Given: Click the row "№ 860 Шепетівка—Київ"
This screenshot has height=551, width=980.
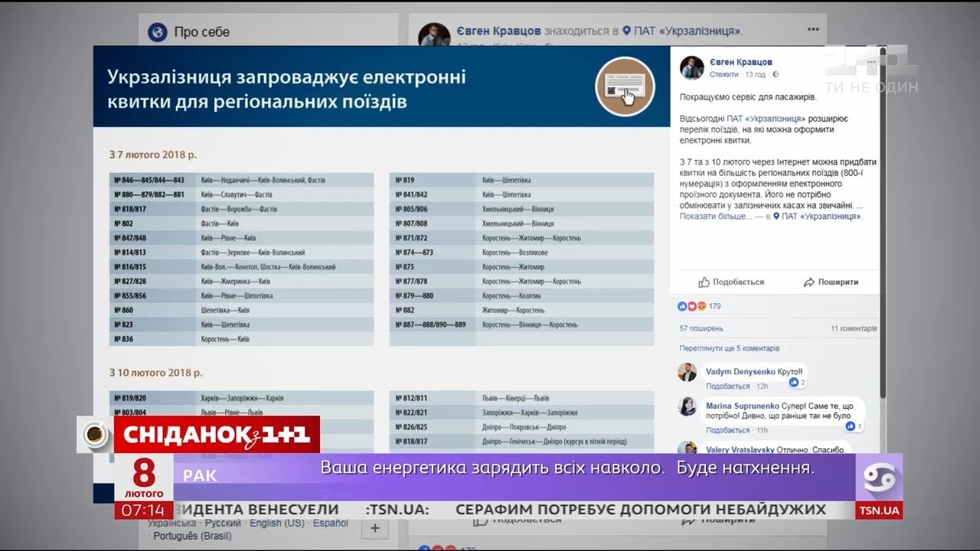Looking at the screenshot, I should point(241,310).
